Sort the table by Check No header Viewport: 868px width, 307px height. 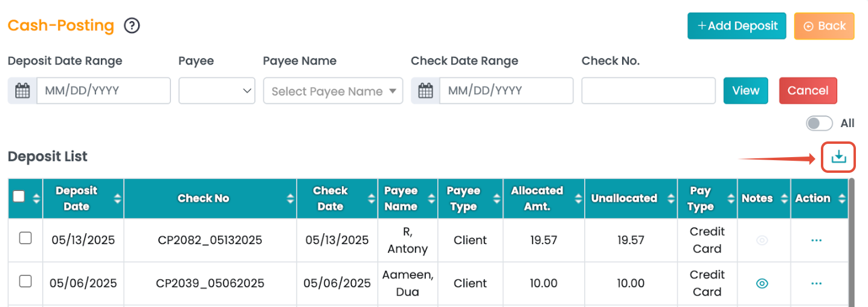tap(204, 198)
